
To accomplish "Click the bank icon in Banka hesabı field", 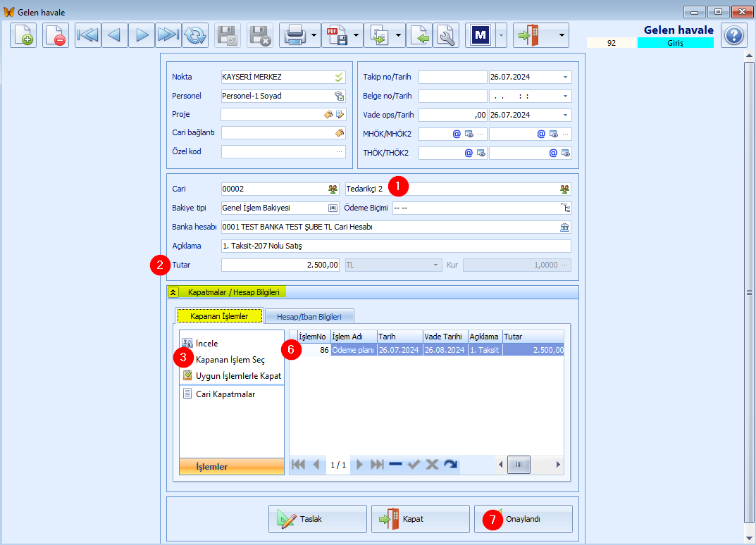I will (x=564, y=227).
